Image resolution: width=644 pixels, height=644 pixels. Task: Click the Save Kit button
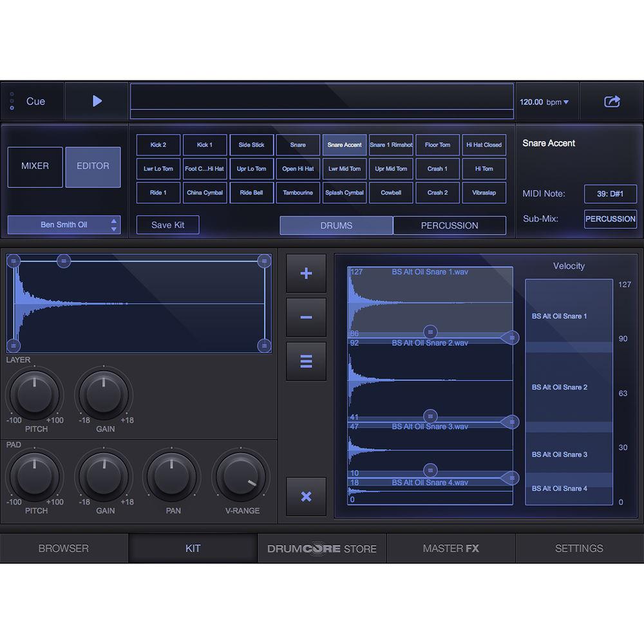(167, 224)
